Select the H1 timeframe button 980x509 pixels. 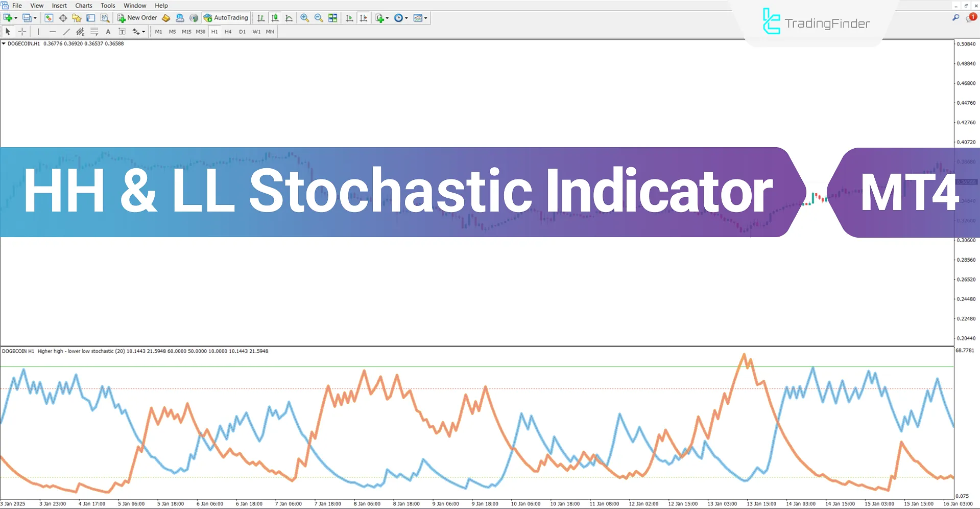[x=214, y=32]
